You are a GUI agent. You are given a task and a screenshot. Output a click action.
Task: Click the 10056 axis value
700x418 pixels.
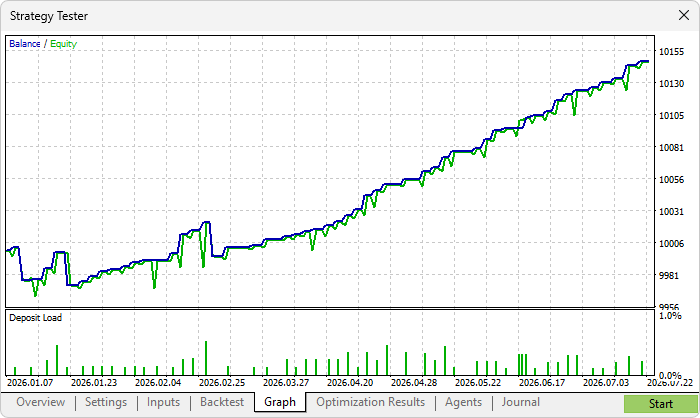click(671, 180)
